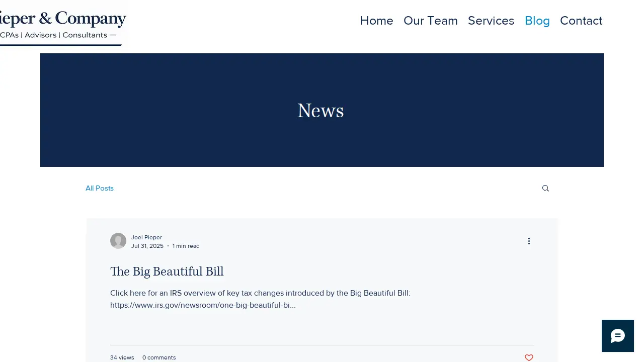This screenshot has width=644, height=362.
Task: Open The Big Beautiful Bill post title
Action: (x=167, y=271)
